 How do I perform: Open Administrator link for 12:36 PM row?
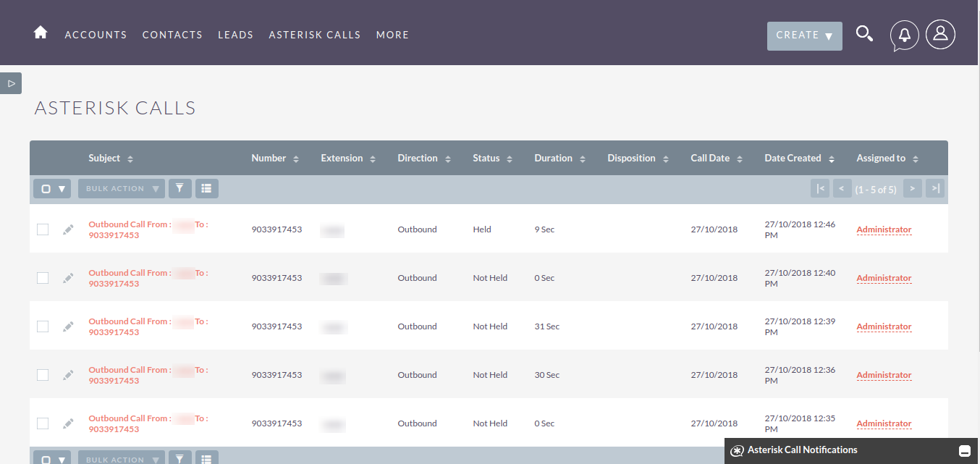pos(884,375)
